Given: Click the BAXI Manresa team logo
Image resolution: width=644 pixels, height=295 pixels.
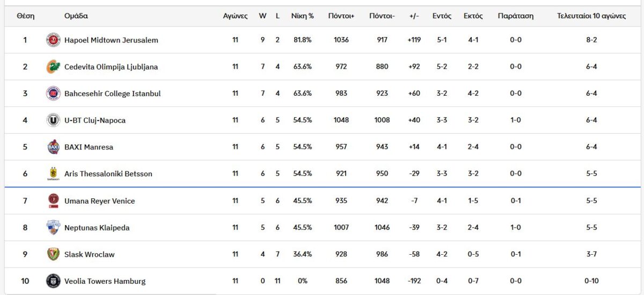Looking at the screenshot, I should click(x=53, y=147).
